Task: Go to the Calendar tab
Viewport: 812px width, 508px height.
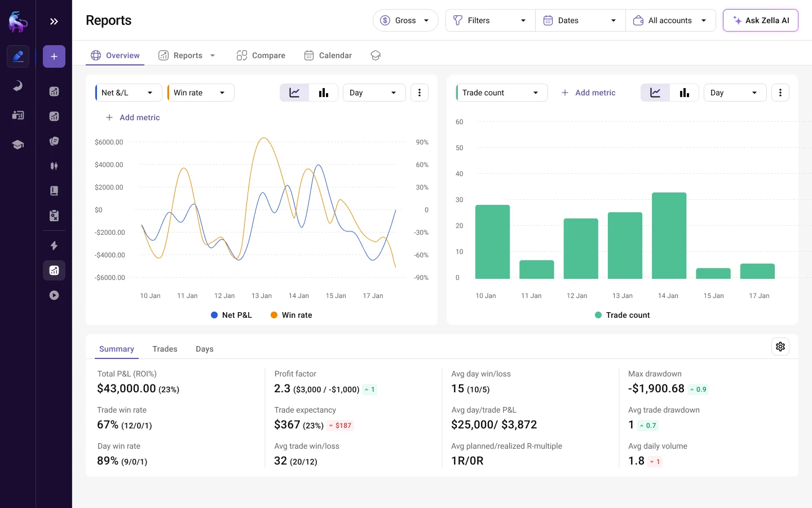Action: click(x=328, y=55)
